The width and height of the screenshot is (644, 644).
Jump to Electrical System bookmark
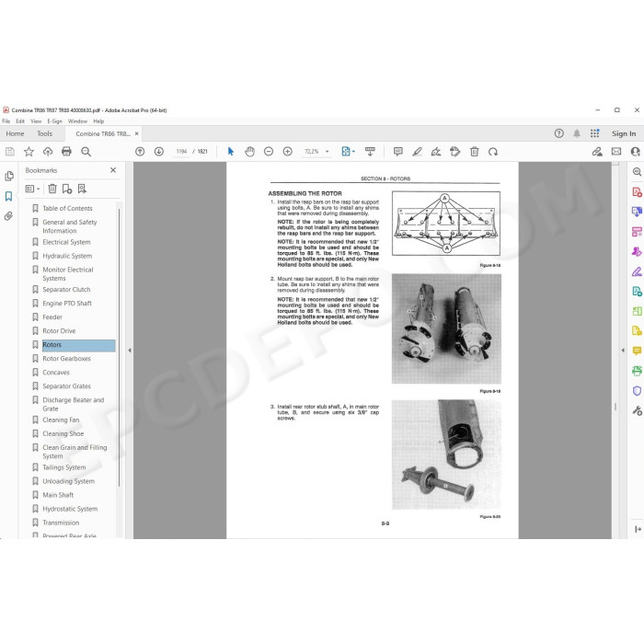click(x=66, y=242)
